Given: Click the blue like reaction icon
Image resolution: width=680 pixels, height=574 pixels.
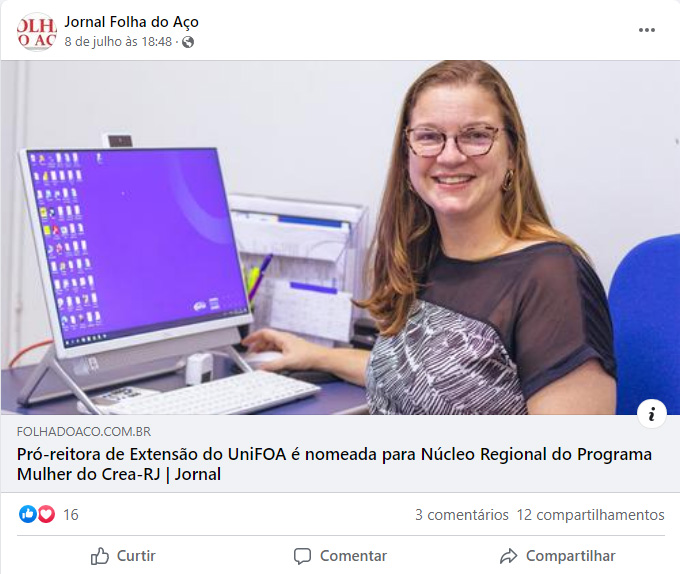Looking at the screenshot, I should pos(28,514).
